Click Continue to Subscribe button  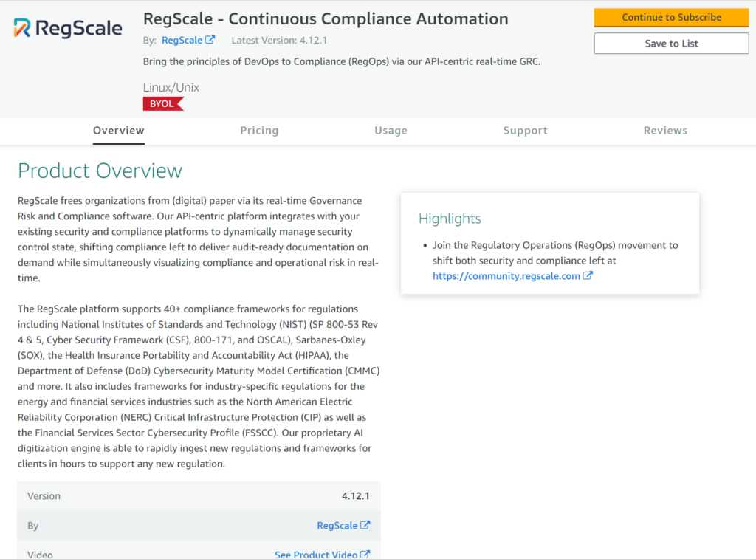click(671, 18)
